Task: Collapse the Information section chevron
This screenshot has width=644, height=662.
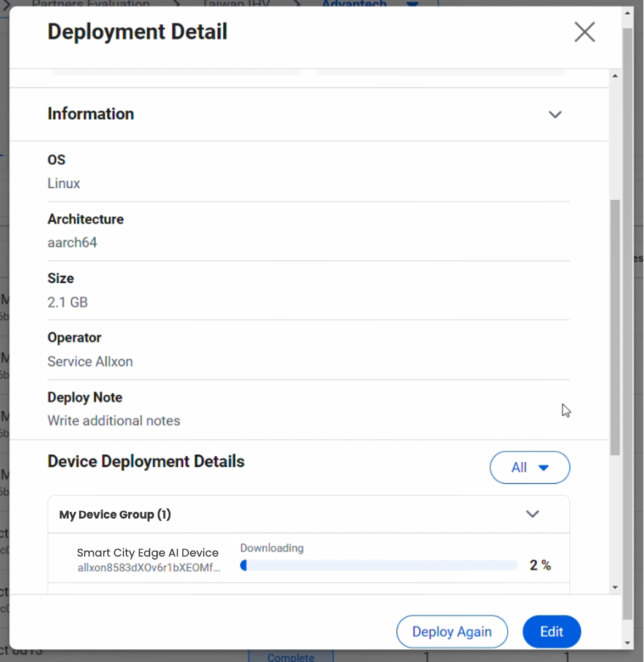Action: point(554,115)
